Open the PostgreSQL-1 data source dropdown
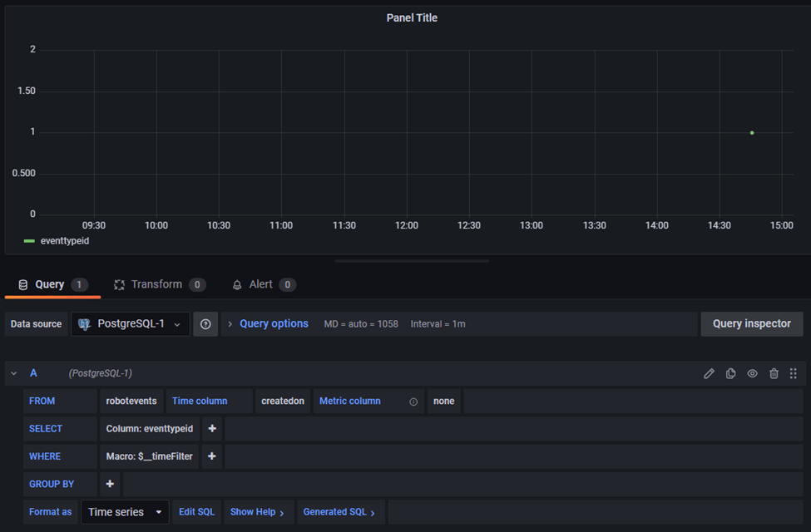The height and width of the screenshot is (532, 811). click(x=130, y=324)
